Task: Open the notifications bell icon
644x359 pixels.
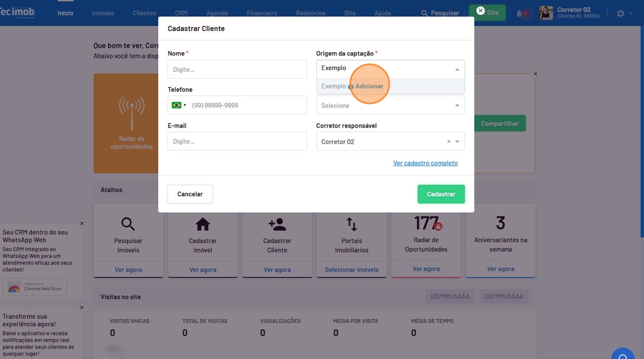Action: coord(520,13)
